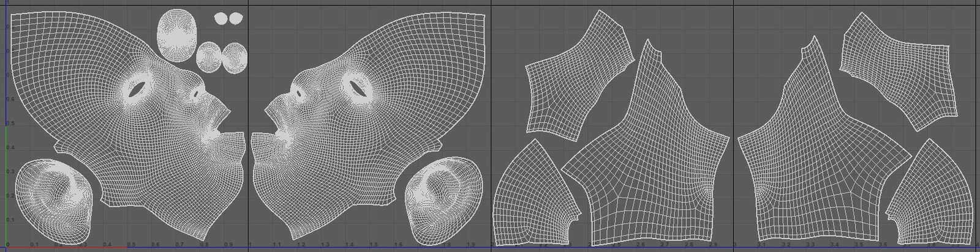
Task: Pick the right ear UV shell
Action: tap(443, 201)
